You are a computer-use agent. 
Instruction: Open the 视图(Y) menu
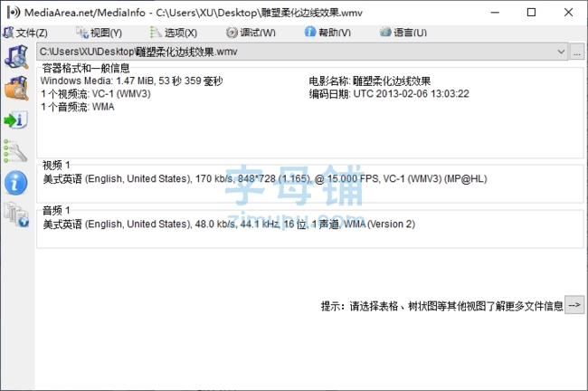coord(99,33)
